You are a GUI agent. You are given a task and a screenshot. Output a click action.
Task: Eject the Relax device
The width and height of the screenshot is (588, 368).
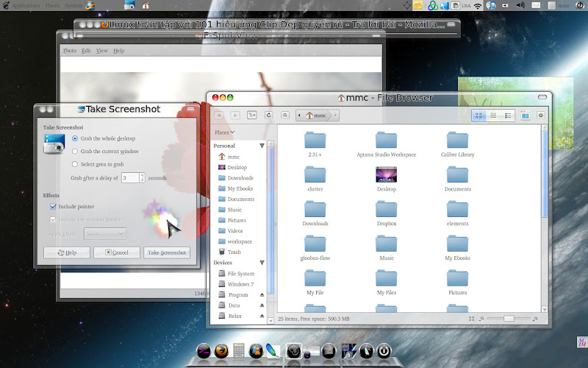[x=262, y=316]
